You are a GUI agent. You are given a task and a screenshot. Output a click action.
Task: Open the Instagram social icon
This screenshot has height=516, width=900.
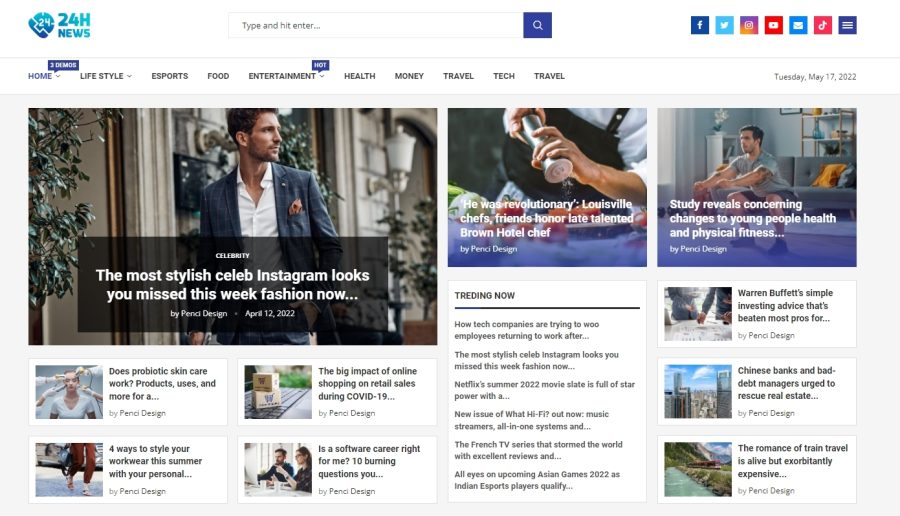pyautogui.click(x=749, y=25)
